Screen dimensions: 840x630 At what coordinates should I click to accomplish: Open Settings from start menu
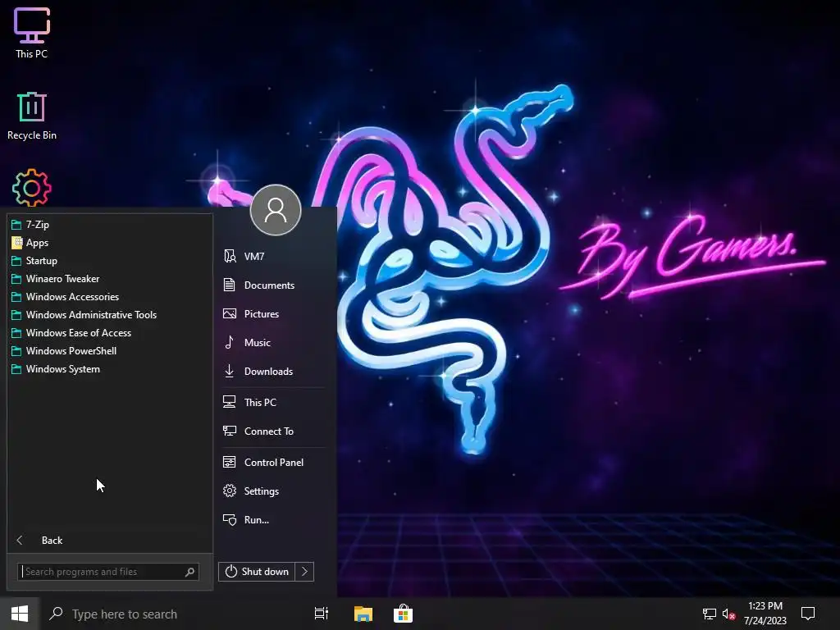(272, 491)
